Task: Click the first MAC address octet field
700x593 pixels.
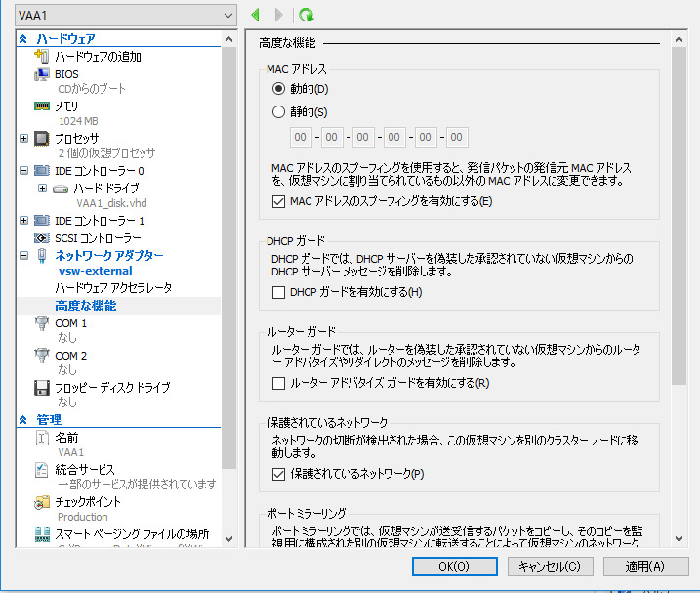Action: [x=302, y=137]
